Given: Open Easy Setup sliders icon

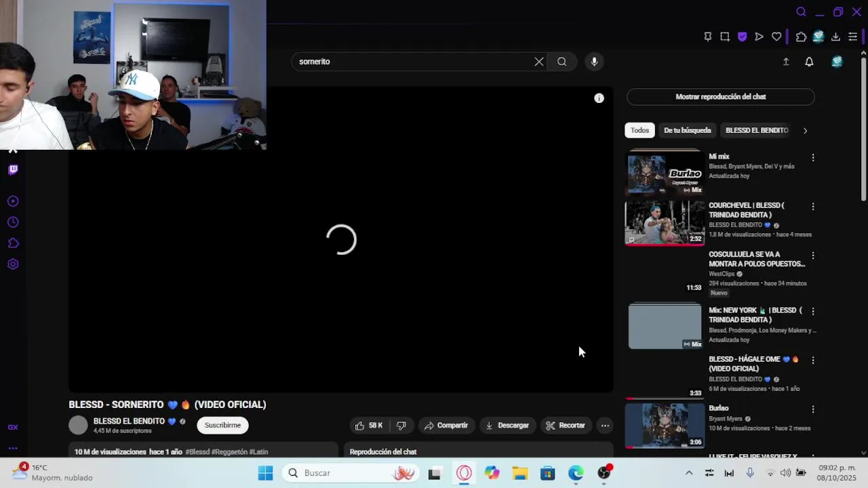Looking at the screenshot, I should (x=853, y=37).
